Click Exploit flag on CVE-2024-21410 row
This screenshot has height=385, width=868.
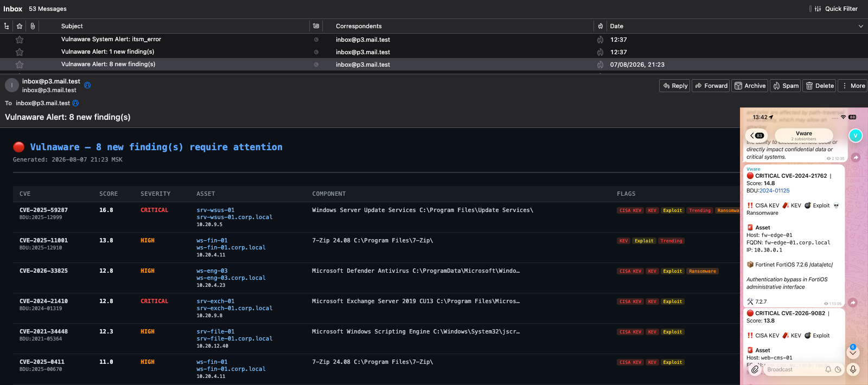pos(673,301)
